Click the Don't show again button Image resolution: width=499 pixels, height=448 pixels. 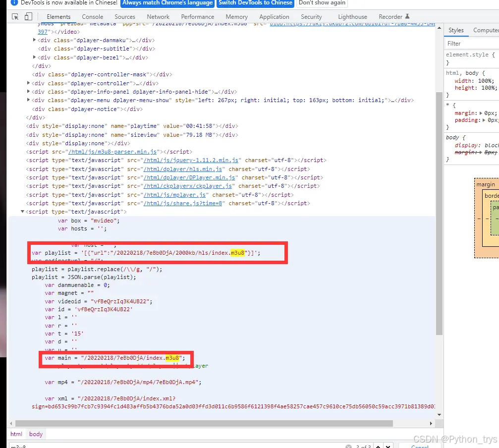coord(322,3)
